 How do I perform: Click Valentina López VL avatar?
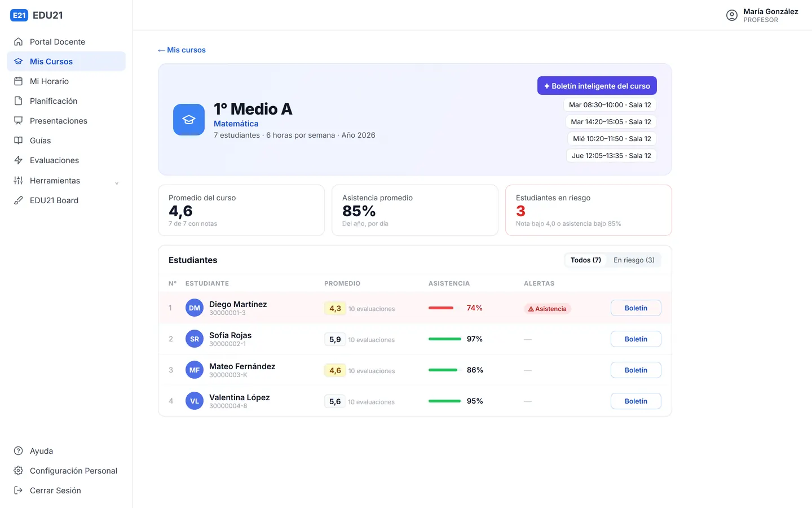tap(195, 401)
